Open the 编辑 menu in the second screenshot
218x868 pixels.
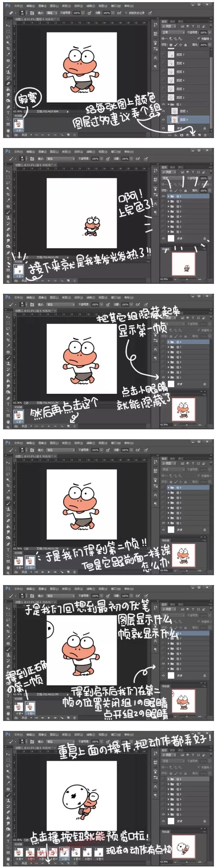[31, 152]
